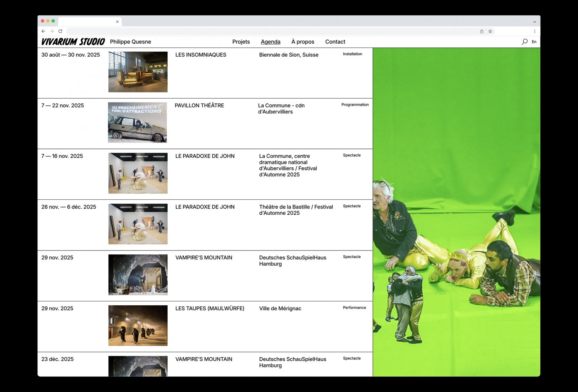Click the "7 — 22 nov. 2025" date
The height and width of the screenshot is (392, 578).
pos(62,105)
